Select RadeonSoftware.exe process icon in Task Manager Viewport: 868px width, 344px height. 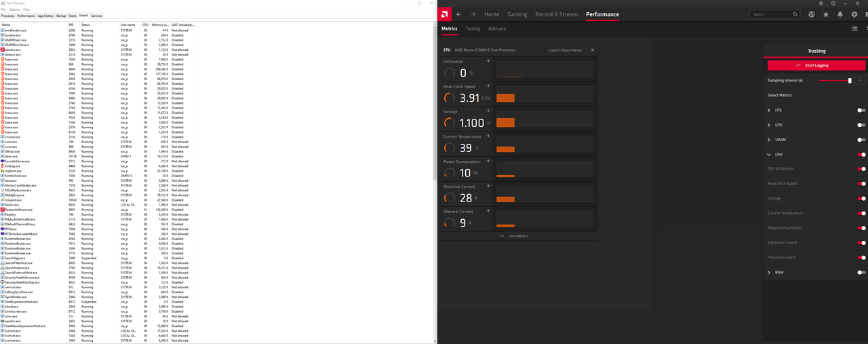3,210
